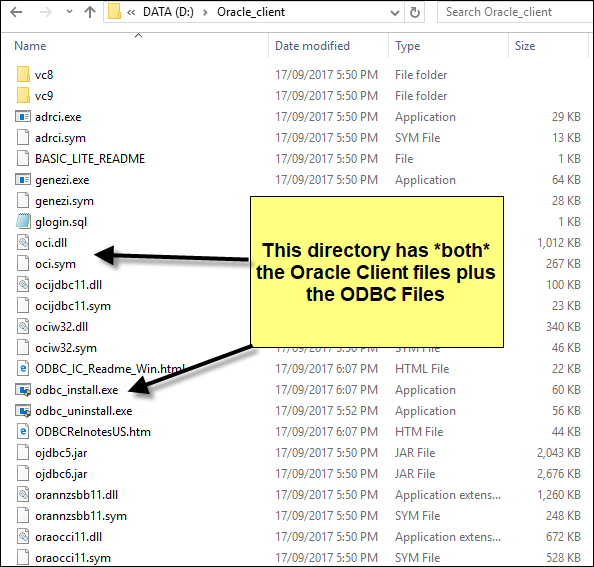Click the file name "oci.dll"

(x=51, y=242)
